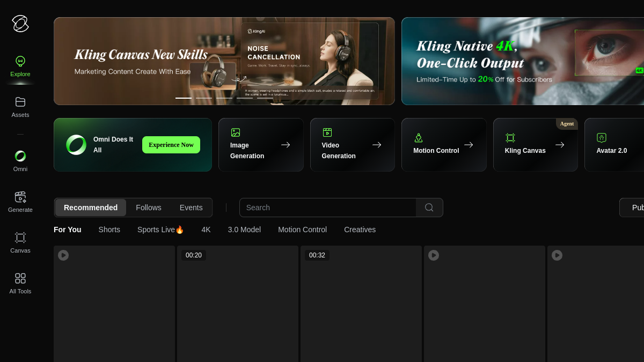Click the Avatar 2.0 icon
Image resolution: width=644 pixels, height=362 pixels.
pos(602,138)
